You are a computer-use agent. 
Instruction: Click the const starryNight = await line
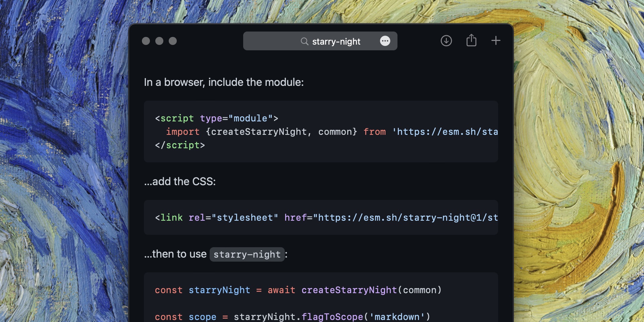pos(298,290)
